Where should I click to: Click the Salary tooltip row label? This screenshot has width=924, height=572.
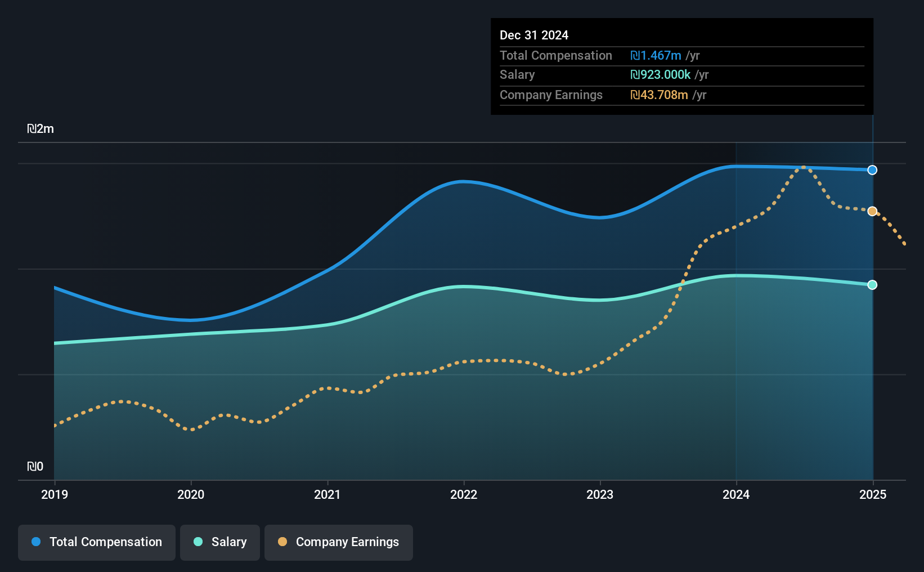tap(517, 75)
